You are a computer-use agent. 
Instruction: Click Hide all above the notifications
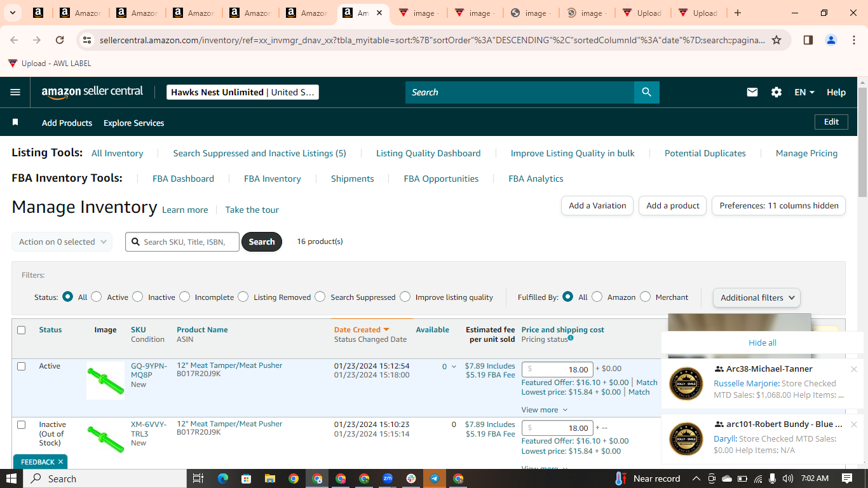(x=763, y=342)
